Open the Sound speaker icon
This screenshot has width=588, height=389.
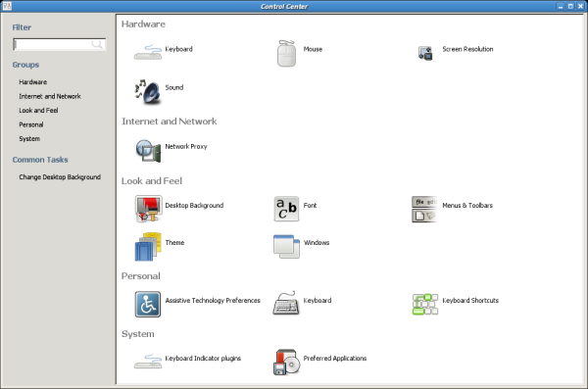[148, 91]
